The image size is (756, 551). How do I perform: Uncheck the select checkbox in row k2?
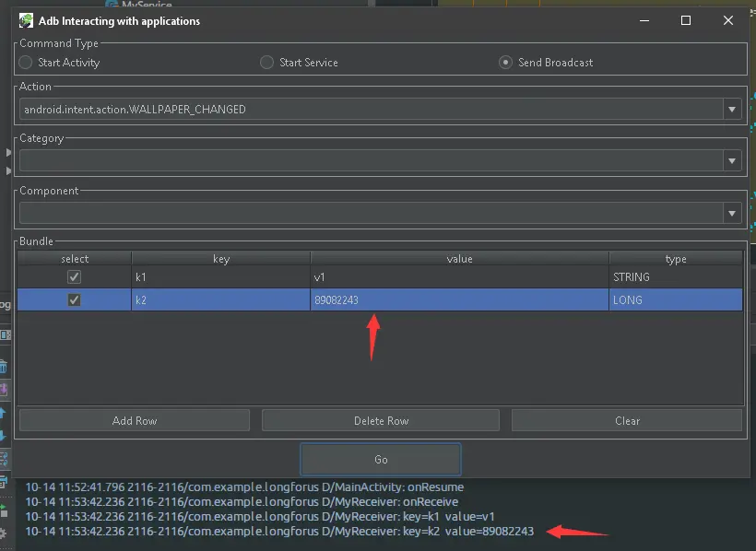[x=74, y=299]
